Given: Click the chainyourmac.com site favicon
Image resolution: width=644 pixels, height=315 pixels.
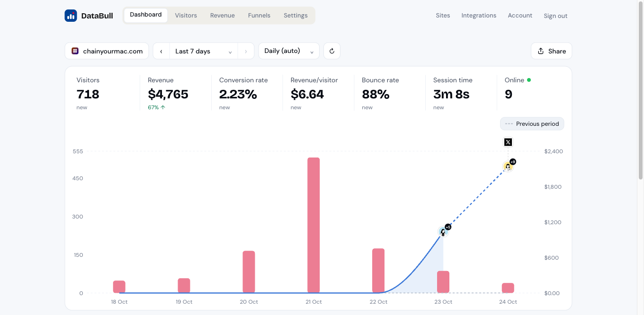Looking at the screenshot, I should (75, 51).
